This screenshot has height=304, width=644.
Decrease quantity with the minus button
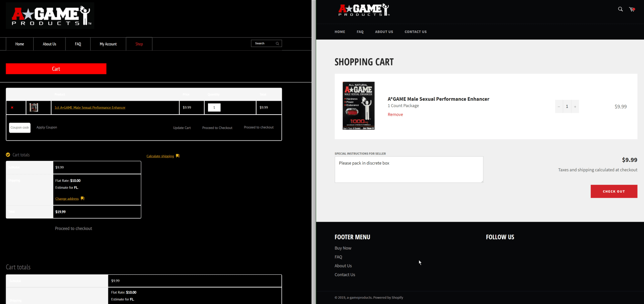click(559, 106)
